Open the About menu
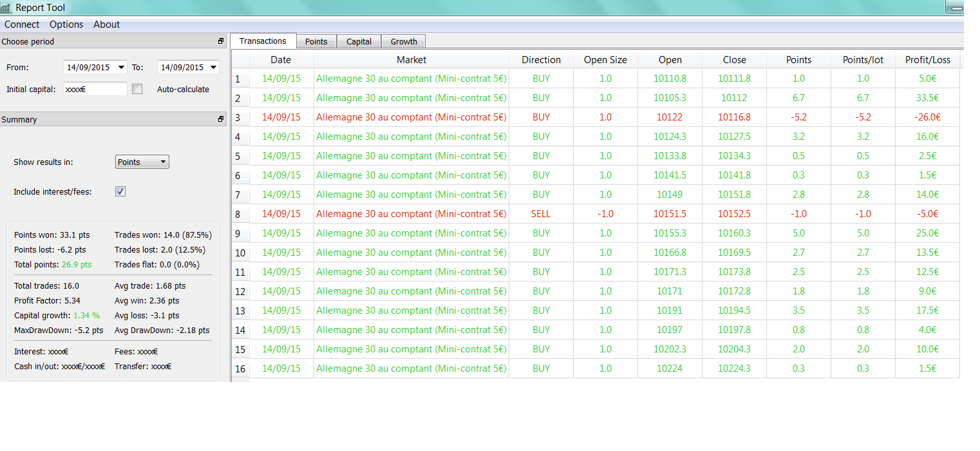Image resolution: width=980 pixels, height=451 pixels. point(107,24)
